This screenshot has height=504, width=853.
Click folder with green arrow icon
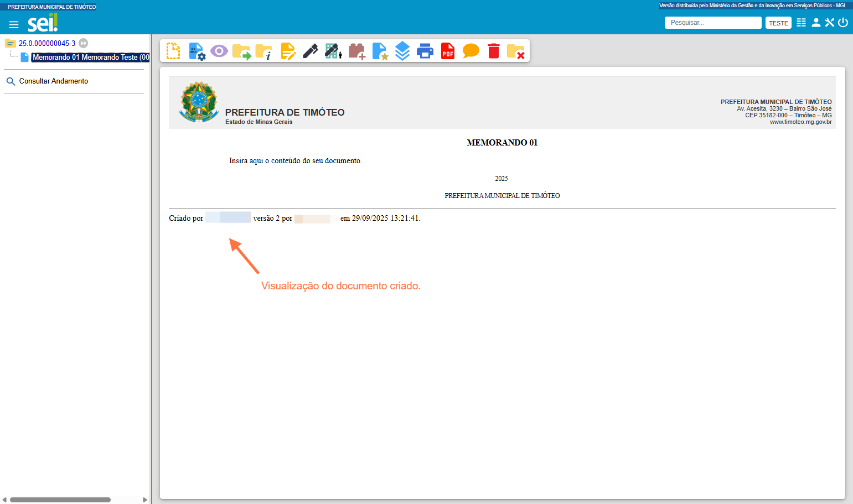click(x=242, y=51)
